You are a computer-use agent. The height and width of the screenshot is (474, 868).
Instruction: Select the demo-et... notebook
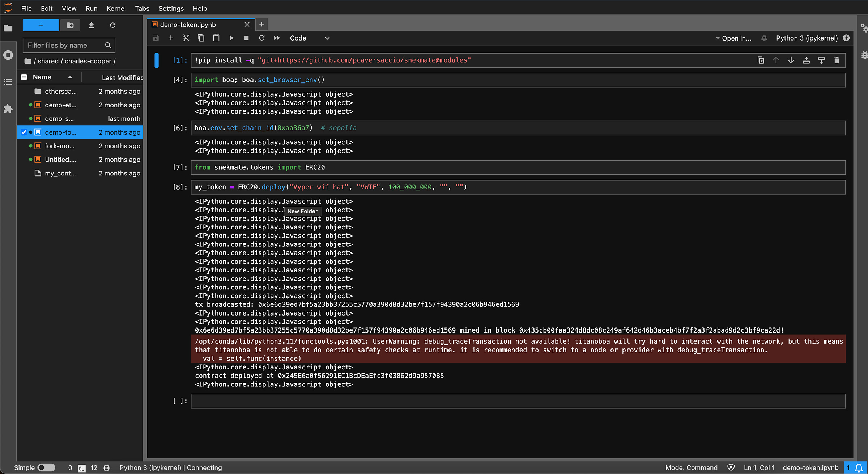pyautogui.click(x=80, y=105)
